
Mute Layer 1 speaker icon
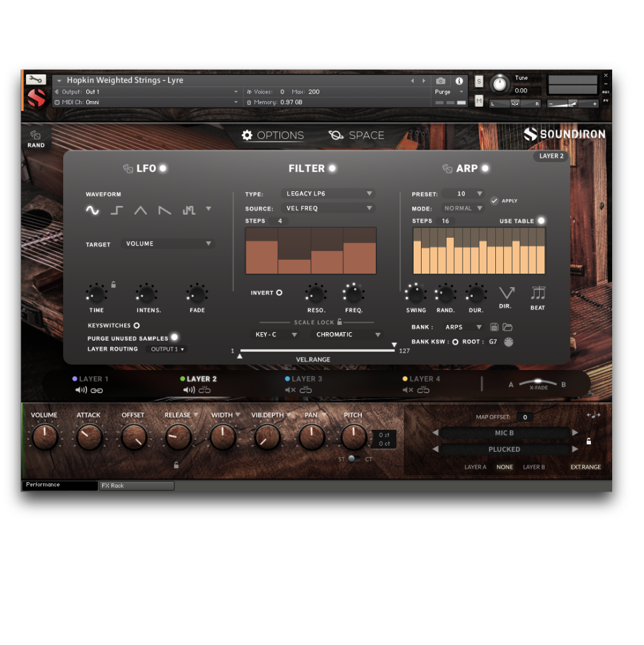pyautogui.click(x=80, y=390)
